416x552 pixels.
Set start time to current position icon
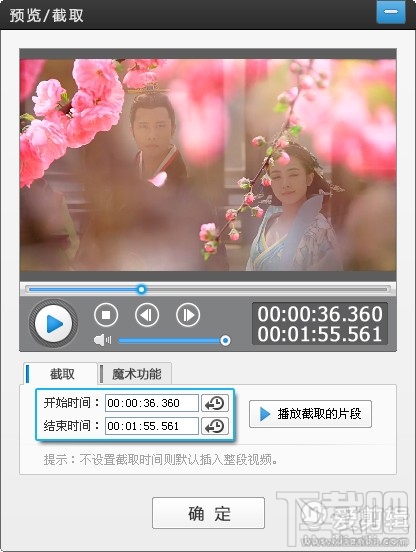click(x=215, y=403)
